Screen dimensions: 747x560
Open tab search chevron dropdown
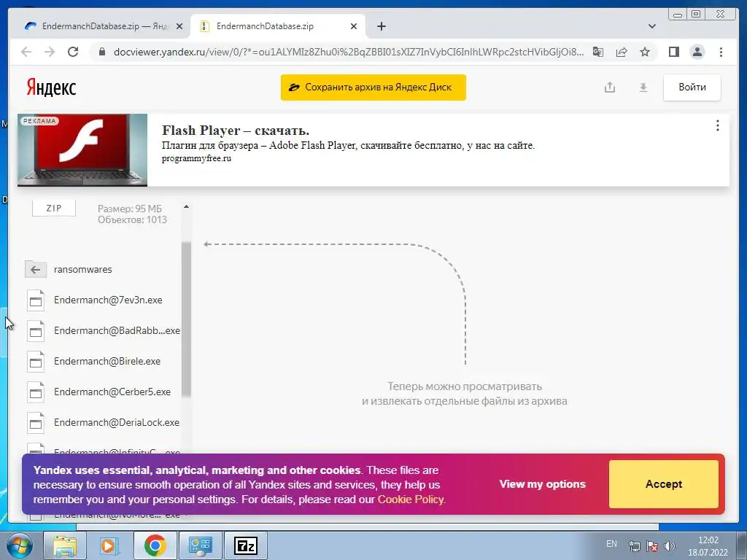click(652, 26)
